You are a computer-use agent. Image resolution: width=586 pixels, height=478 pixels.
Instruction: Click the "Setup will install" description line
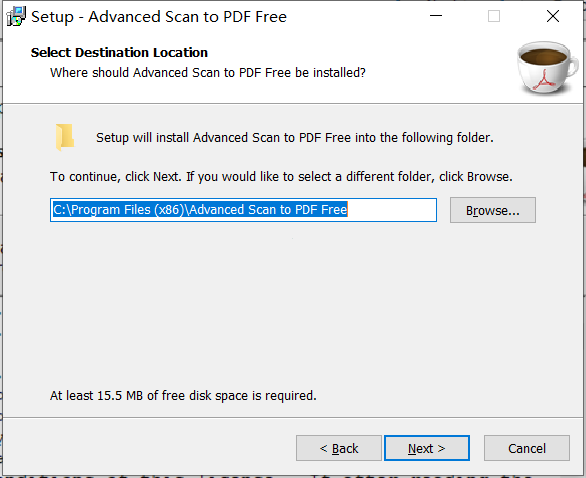click(295, 138)
